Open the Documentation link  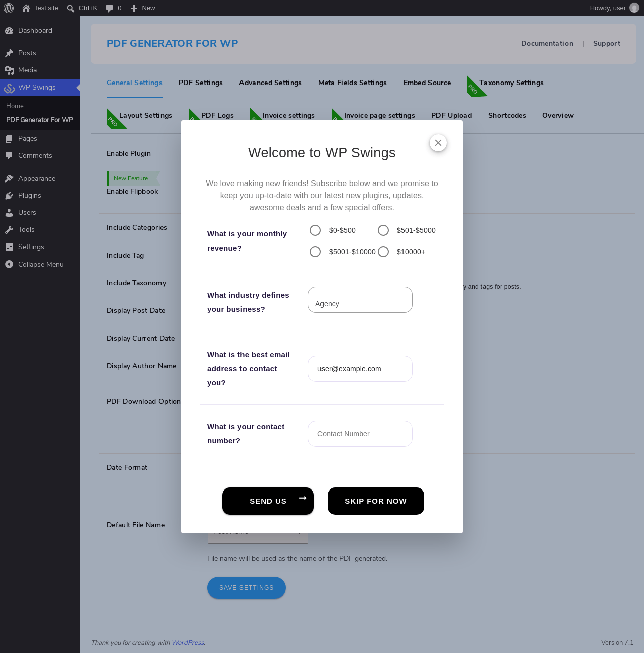pyautogui.click(x=547, y=44)
